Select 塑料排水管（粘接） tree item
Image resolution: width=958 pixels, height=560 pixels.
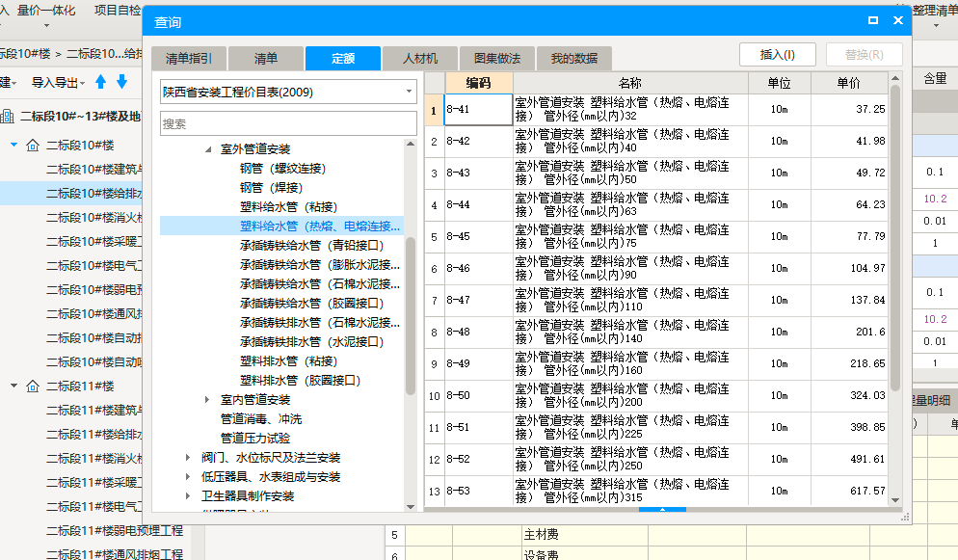pos(288,360)
